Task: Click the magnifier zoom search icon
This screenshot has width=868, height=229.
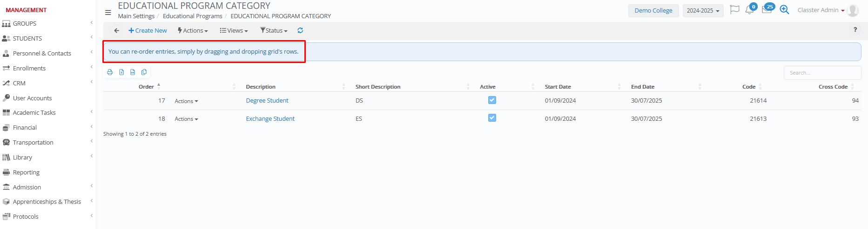Action: point(784,10)
